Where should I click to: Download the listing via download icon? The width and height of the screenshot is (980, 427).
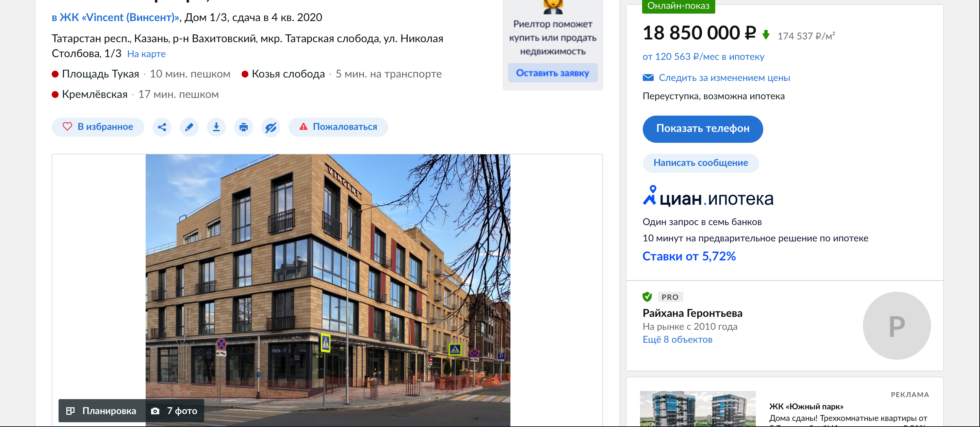(216, 127)
